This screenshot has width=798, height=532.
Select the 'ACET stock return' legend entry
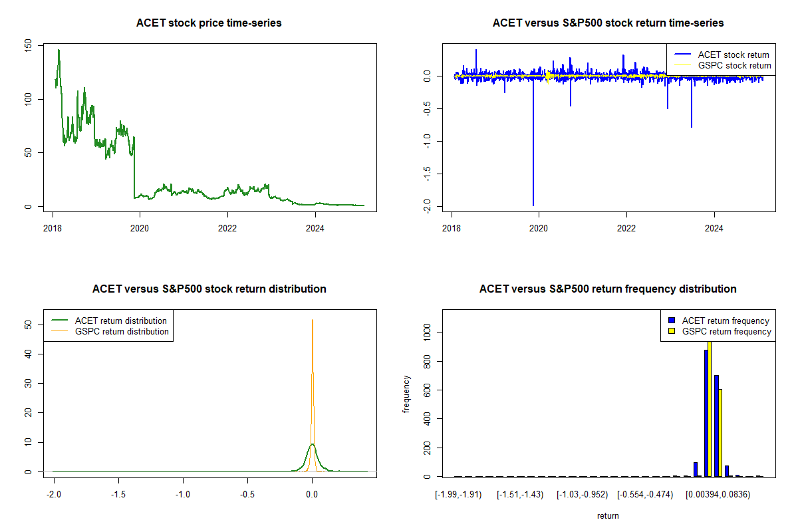tap(733, 55)
